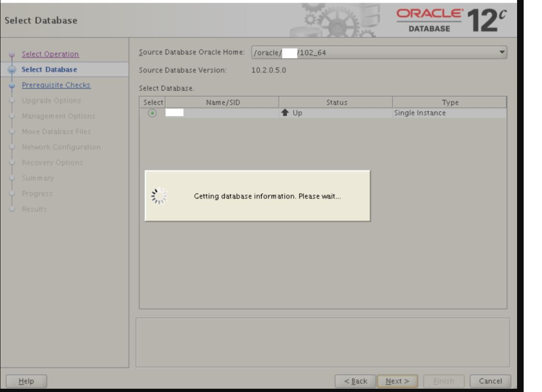Cancel the database upgrade wizard
The image size is (542, 392).
click(x=490, y=381)
